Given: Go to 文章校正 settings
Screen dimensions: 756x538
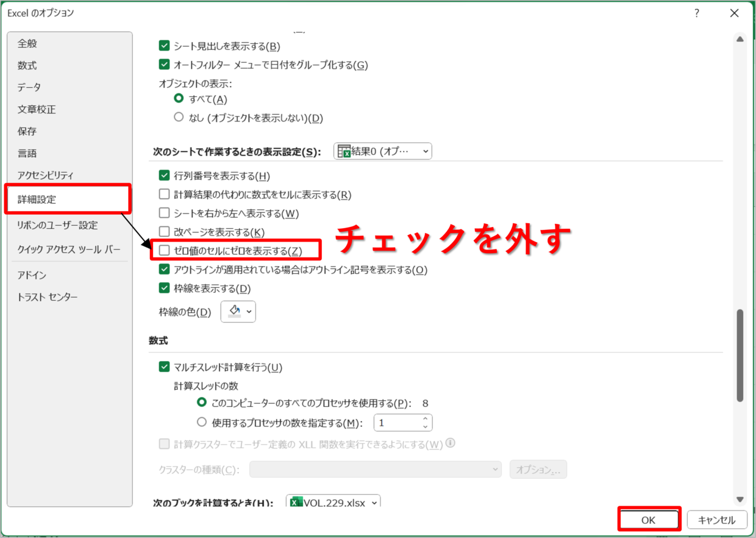Looking at the screenshot, I should point(37,109).
